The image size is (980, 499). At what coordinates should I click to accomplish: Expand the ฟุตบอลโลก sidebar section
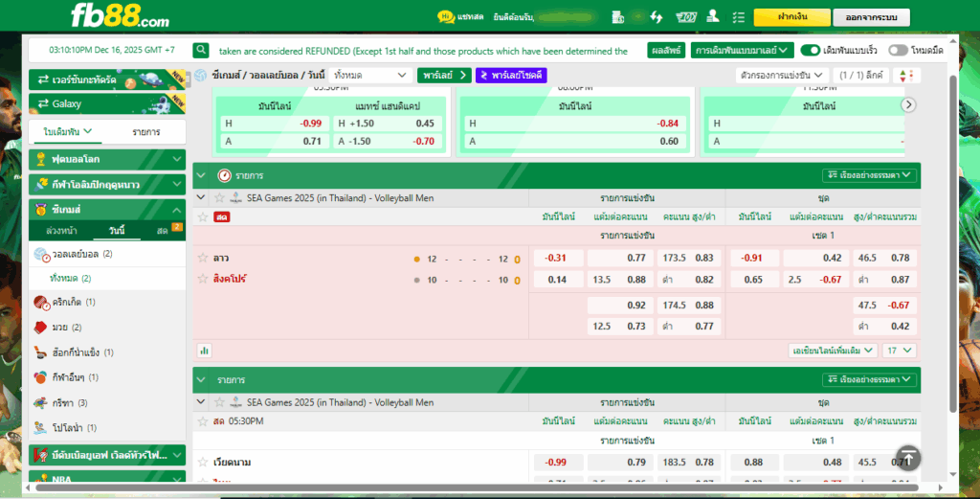pos(107,159)
